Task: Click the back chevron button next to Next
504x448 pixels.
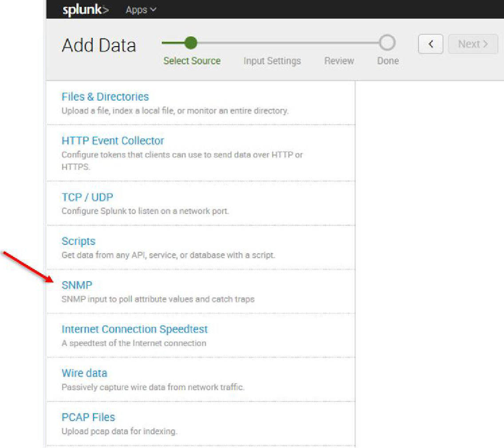Action: point(430,44)
